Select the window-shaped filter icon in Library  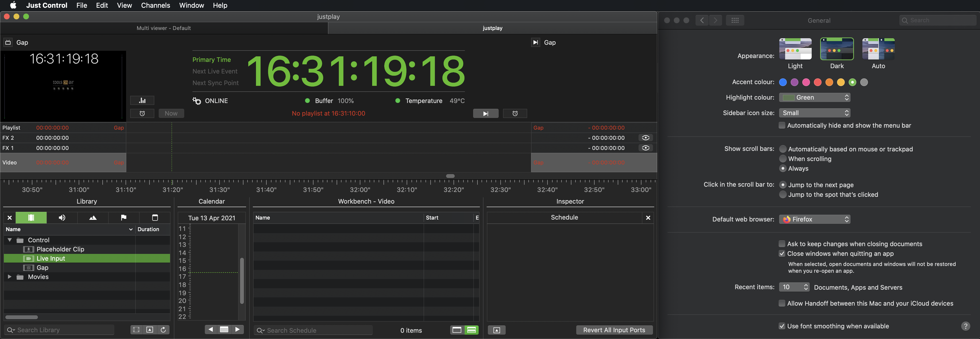155,218
